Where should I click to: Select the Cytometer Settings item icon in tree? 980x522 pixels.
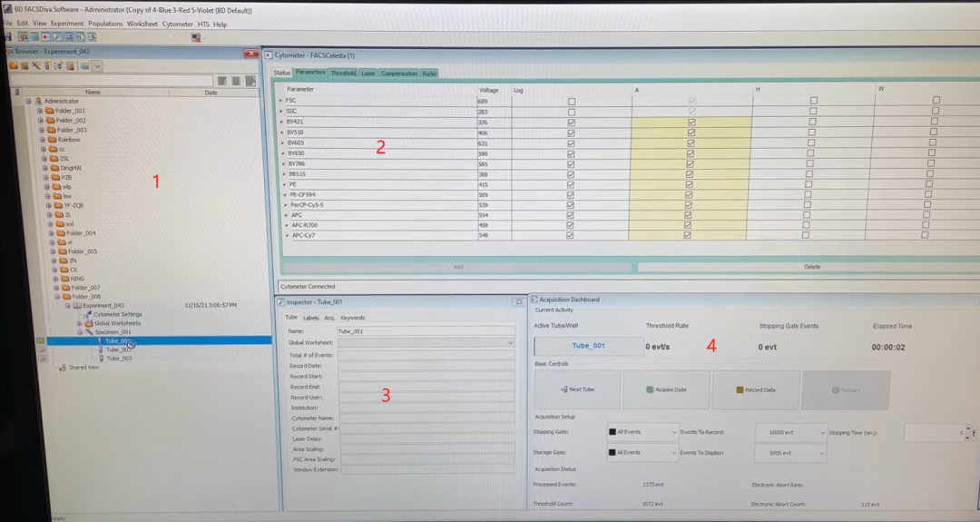coord(88,314)
